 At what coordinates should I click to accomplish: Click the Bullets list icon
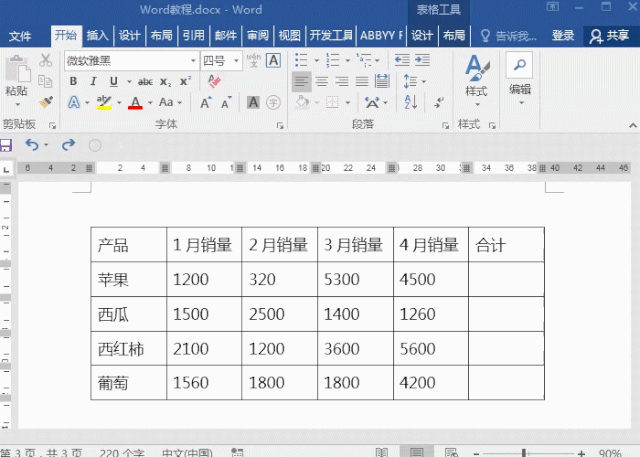pos(301,60)
